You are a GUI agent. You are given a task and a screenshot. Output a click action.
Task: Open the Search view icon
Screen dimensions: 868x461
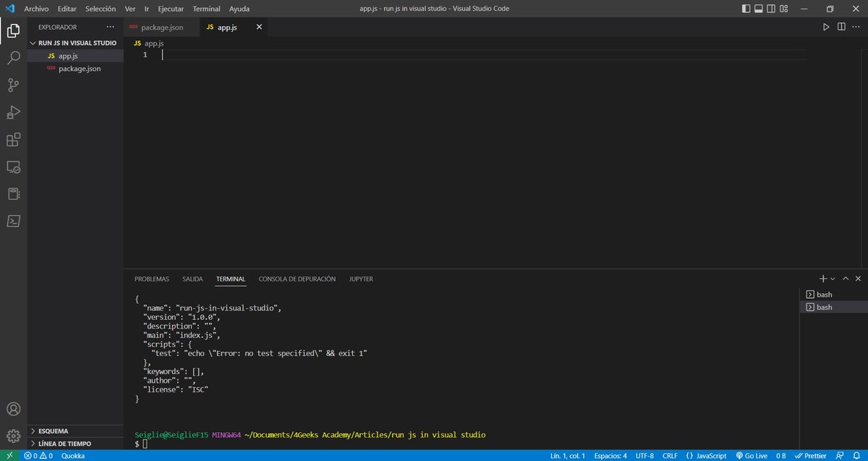13,58
